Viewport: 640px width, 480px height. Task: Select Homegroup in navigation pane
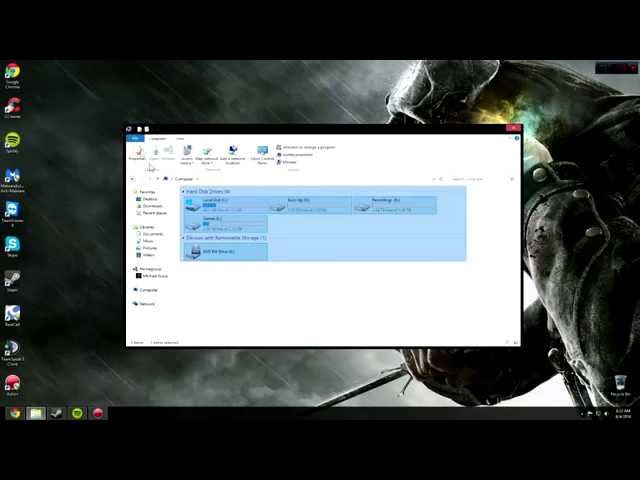click(147, 269)
